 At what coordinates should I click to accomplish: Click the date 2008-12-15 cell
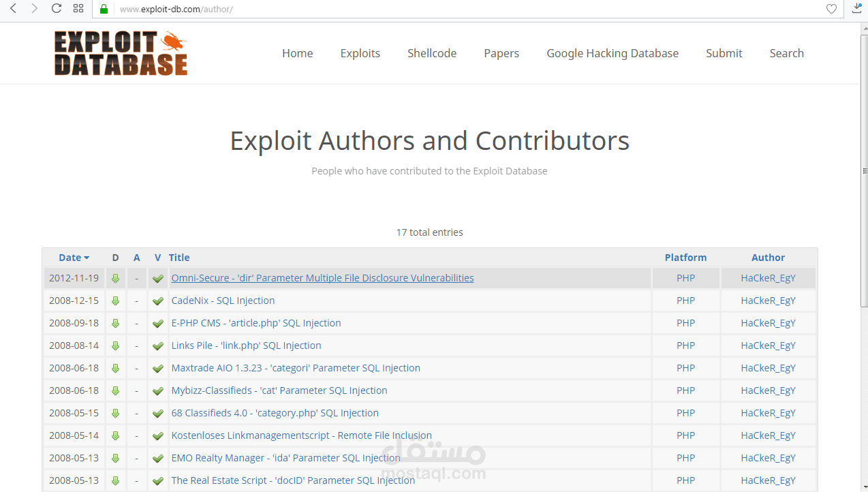click(x=74, y=301)
